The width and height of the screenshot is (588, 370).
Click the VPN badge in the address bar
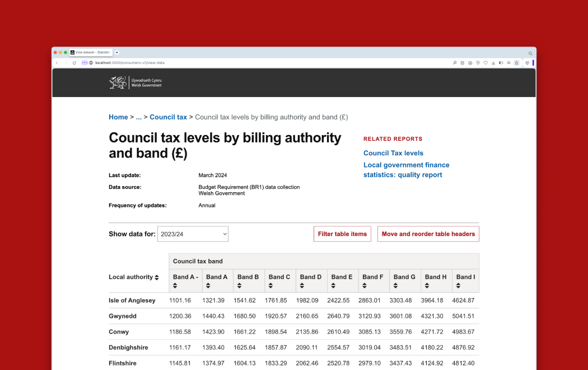[85, 63]
